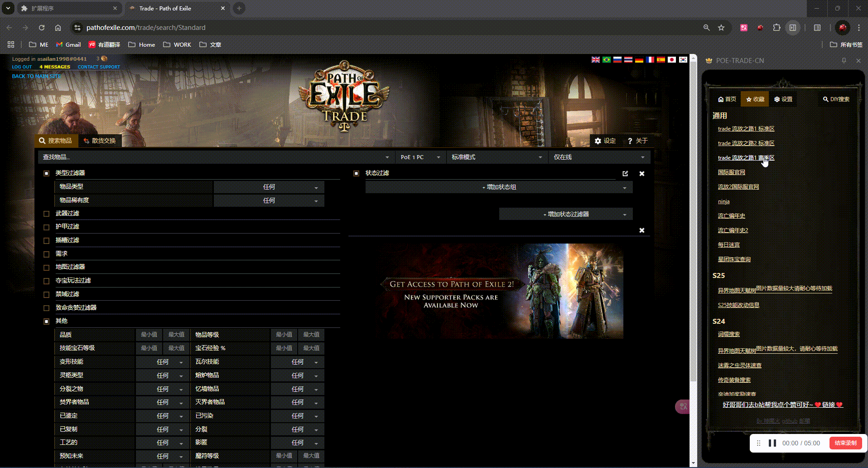Open the PoE 1 PC platform dropdown

coord(421,157)
